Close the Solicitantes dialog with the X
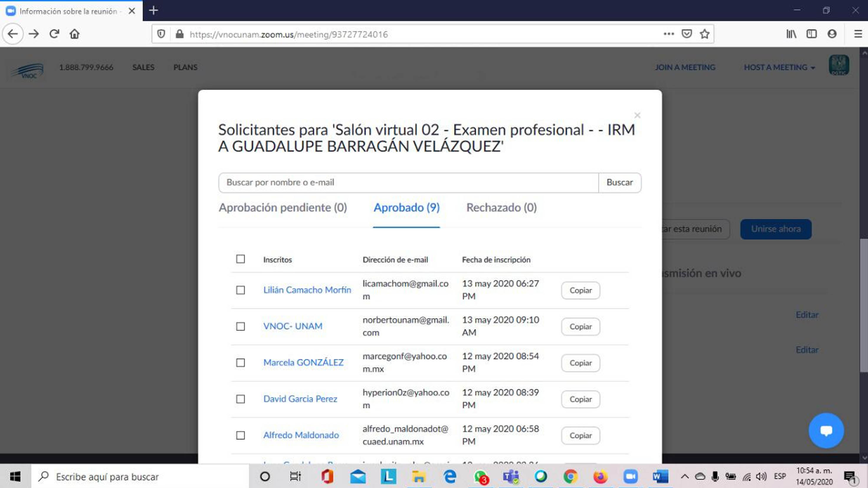 pos(637,115)
